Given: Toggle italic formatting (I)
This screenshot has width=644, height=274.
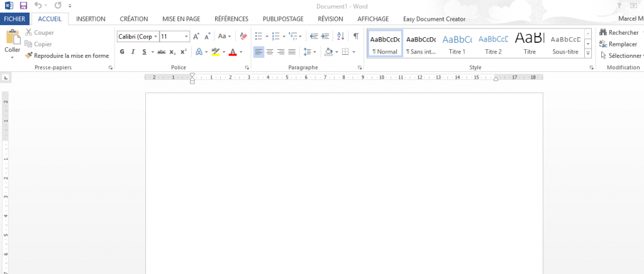Looking at the screenshot, I should 133,52.
